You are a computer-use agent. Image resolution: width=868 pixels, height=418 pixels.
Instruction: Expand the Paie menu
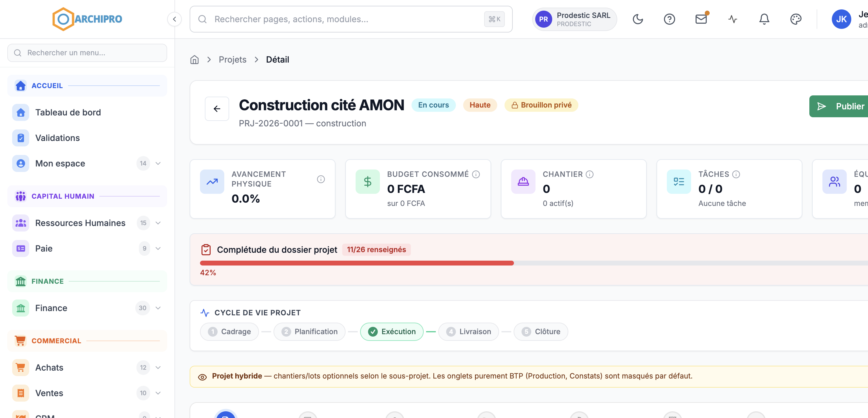pyautogui.click(x=158, y=248)
